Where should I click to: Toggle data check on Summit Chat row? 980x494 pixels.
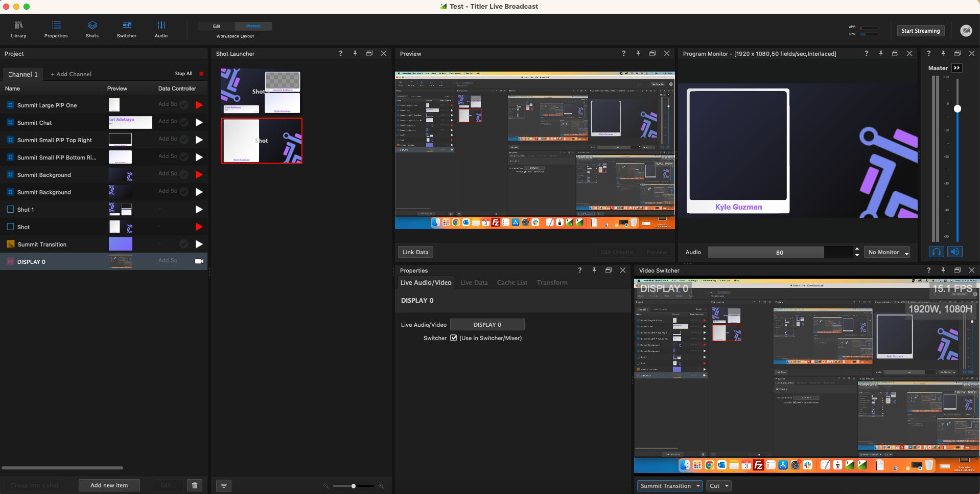(x=184, y=122)
